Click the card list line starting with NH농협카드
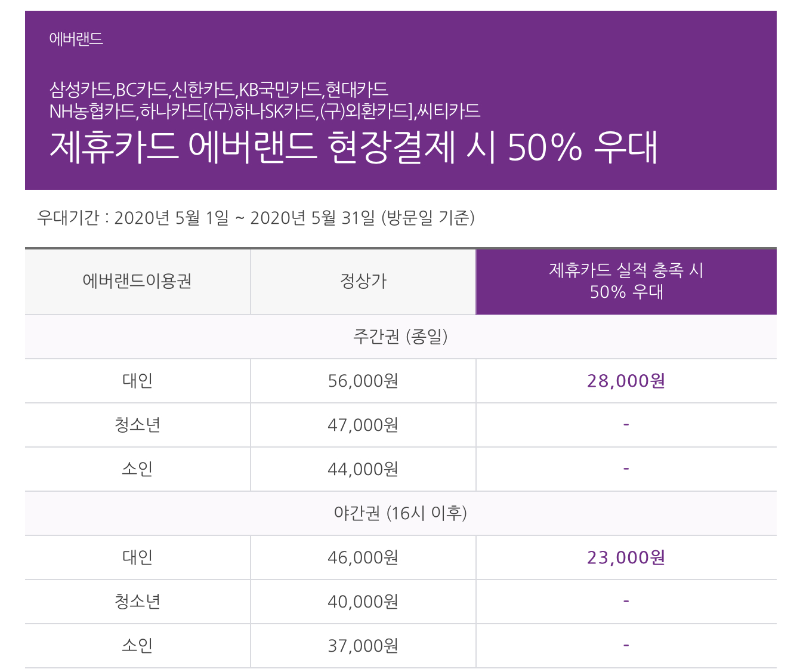Image resolution: width=797 pixels, height=672 pixels. click(x=264, y=111)
